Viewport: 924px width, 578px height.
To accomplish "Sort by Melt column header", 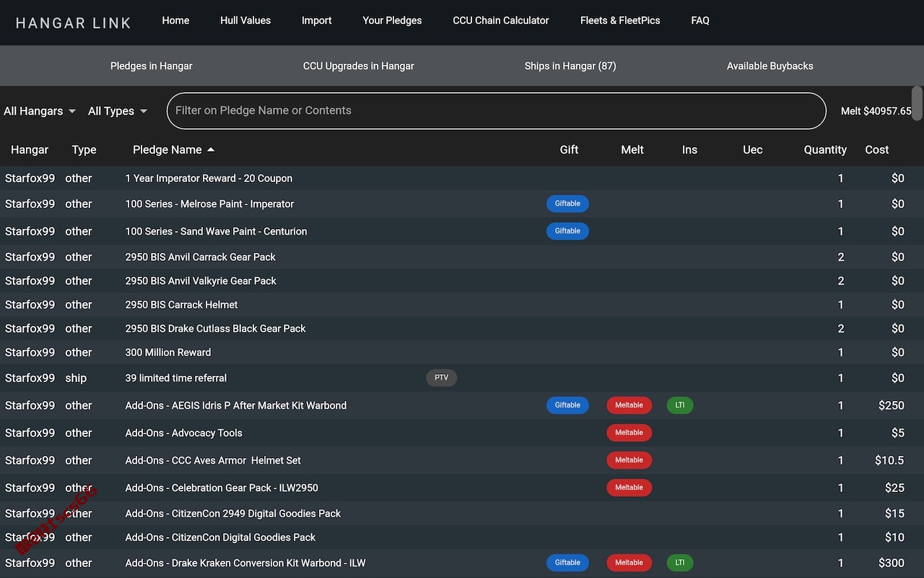I will (x=632, y=150).
